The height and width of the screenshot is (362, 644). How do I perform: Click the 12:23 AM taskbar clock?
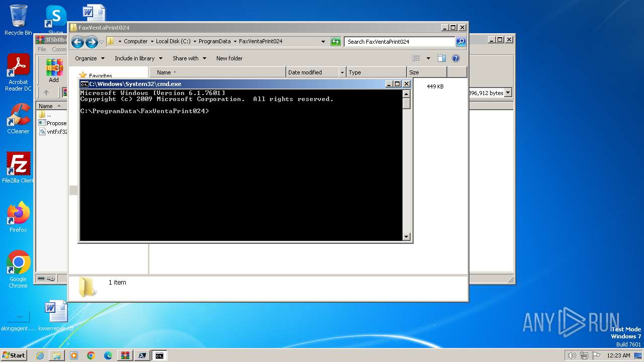click(x=618, y=355)
